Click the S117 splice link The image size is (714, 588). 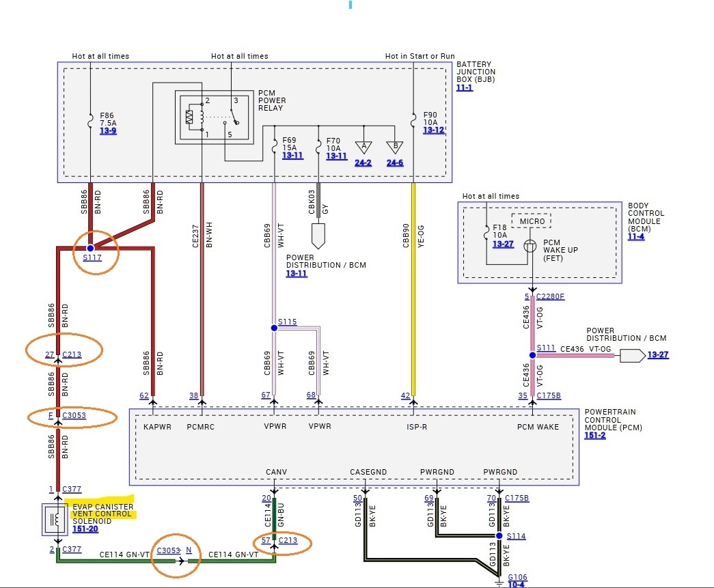pos(92,258)
